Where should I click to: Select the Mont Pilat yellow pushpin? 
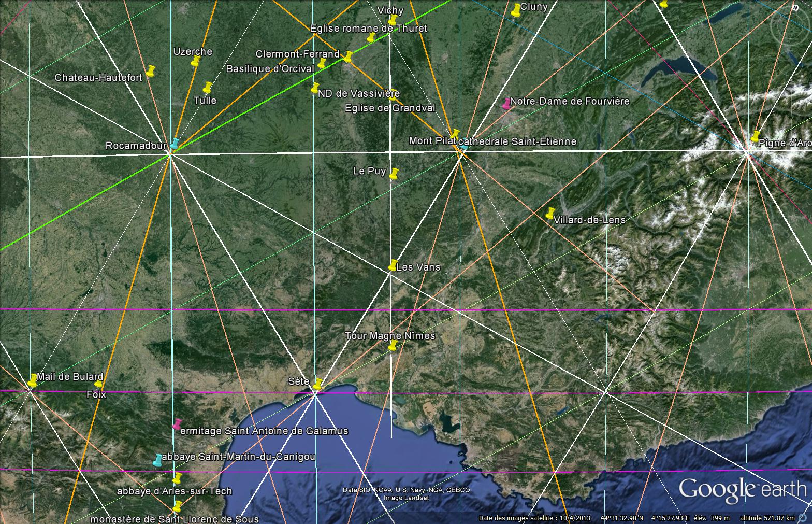[455, 135]
